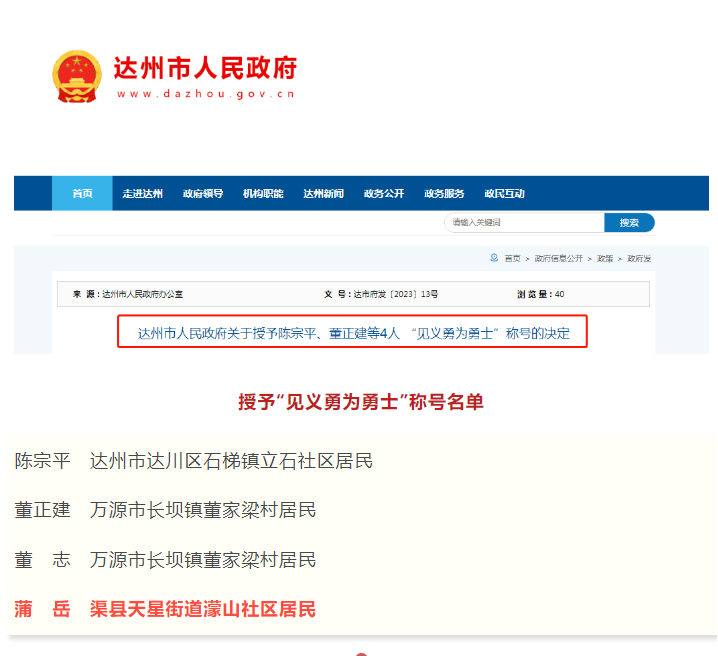Image resolution: width=718 pixels, height=656 pixels.
Task: Click the 政策 breadcrumb link
Action: tap(605, 259)
